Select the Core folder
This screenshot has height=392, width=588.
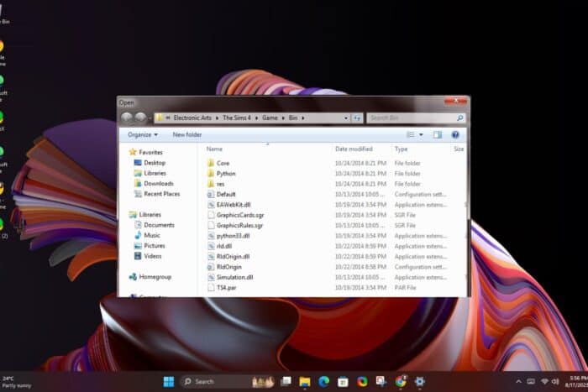pyautogui.click(x=223, y=163)
